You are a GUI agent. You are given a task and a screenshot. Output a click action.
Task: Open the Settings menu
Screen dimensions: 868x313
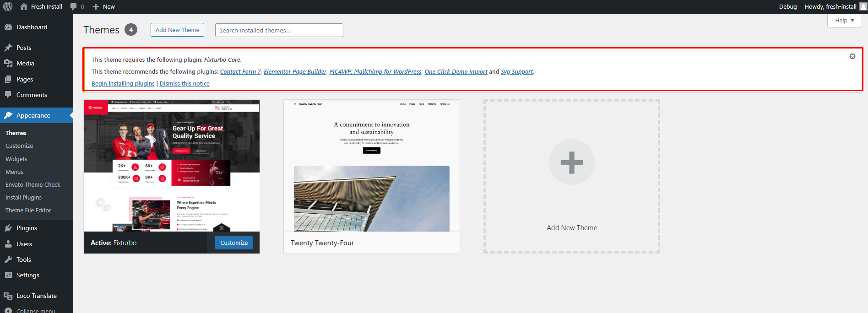(x=37, y=275)
